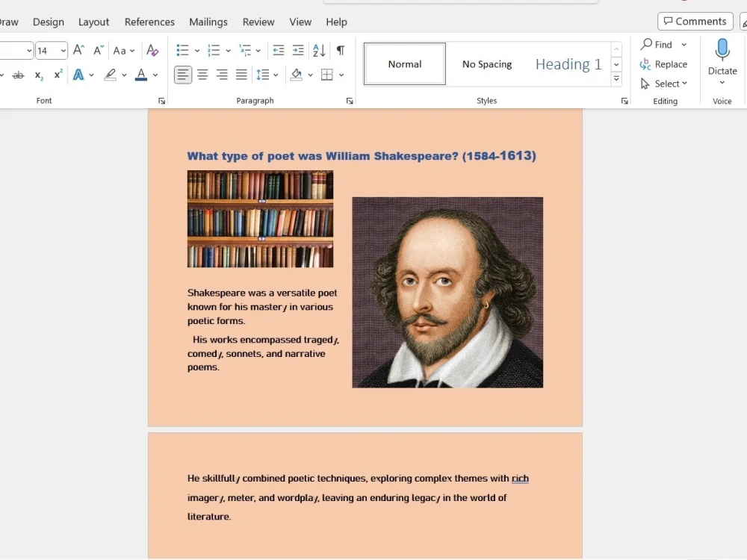Start a numbered list
This screenshot has height=560, width=747.
tap(214, 50)
